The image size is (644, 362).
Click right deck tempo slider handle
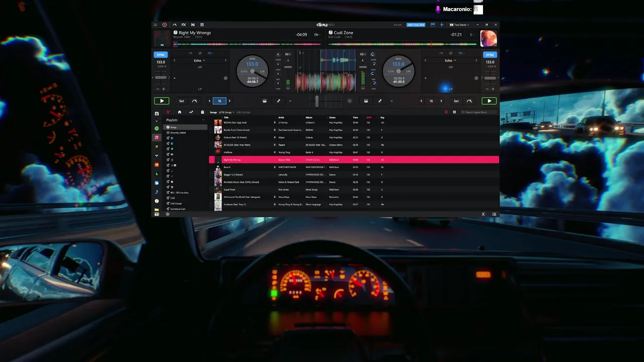click(490, 77)
